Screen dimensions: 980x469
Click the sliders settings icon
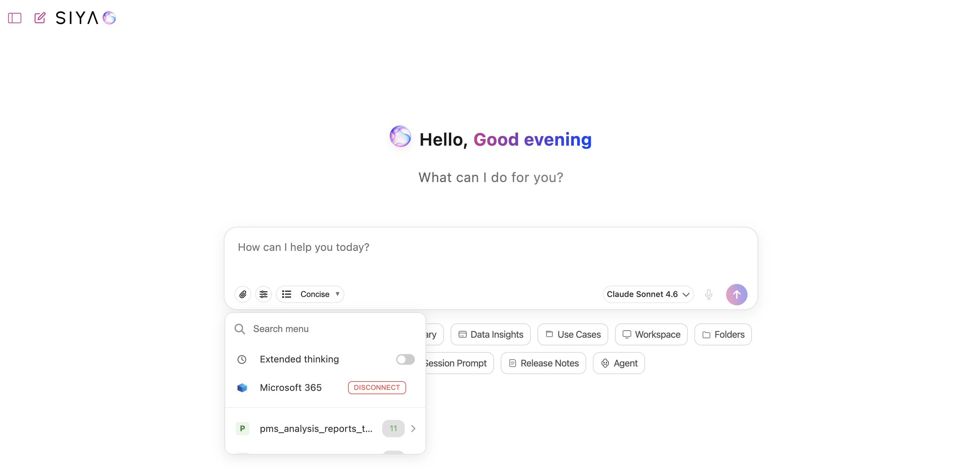click(263, 294)
